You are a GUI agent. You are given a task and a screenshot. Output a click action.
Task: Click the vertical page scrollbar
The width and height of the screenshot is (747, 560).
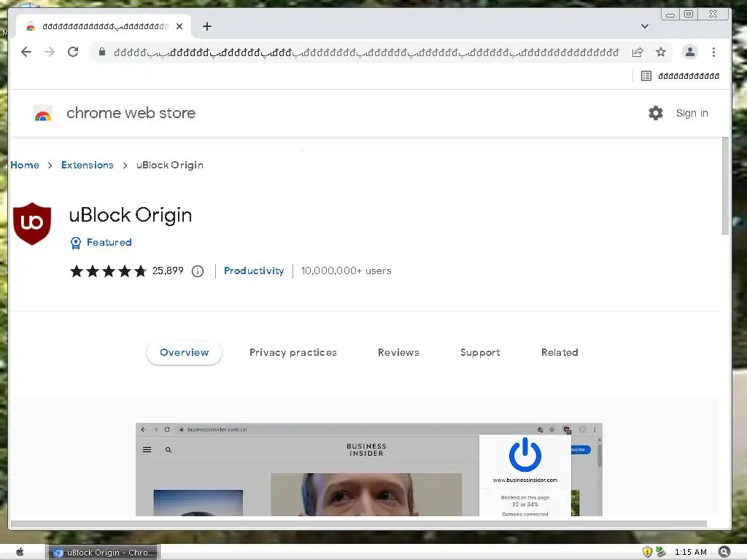pos(726,186)
